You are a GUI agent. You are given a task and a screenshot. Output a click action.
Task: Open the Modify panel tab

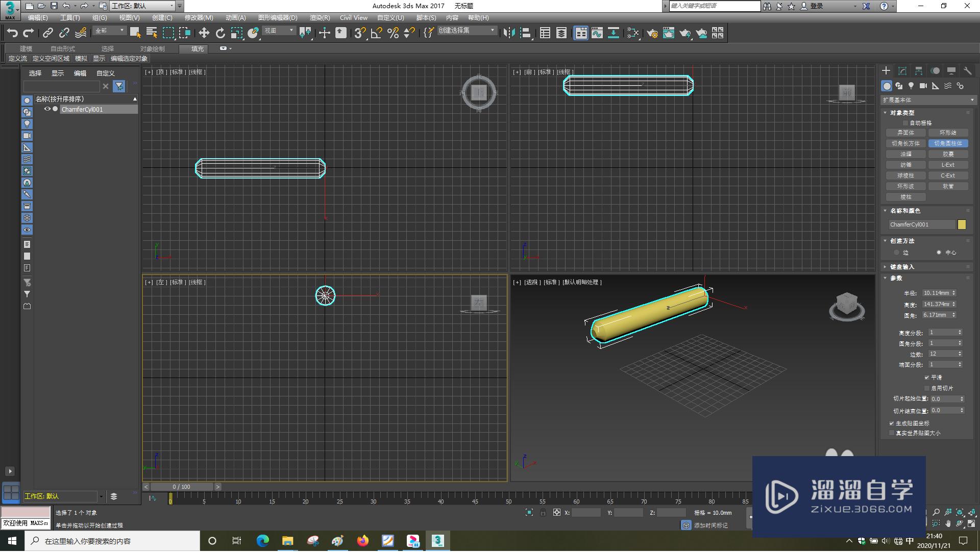902,71
